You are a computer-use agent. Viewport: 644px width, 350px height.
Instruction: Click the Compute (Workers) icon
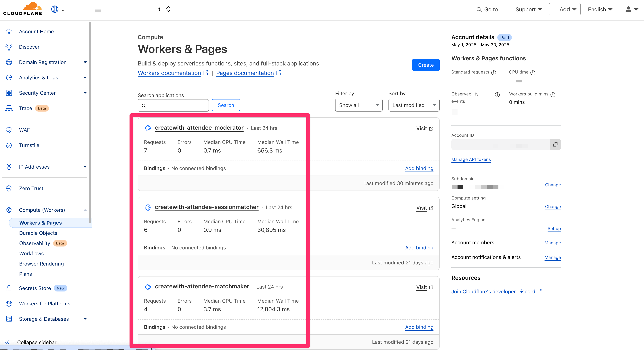point(9,210)
